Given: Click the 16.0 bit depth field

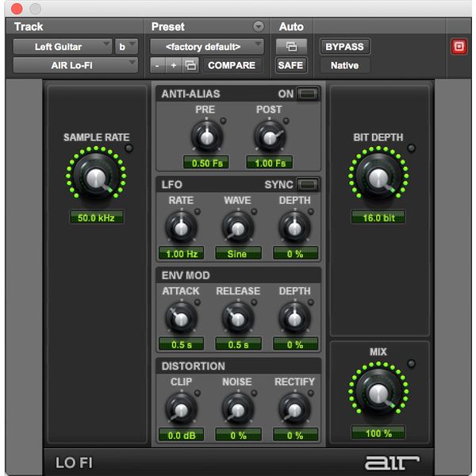Looking at the screenshot, I should (x=378, y=217).
